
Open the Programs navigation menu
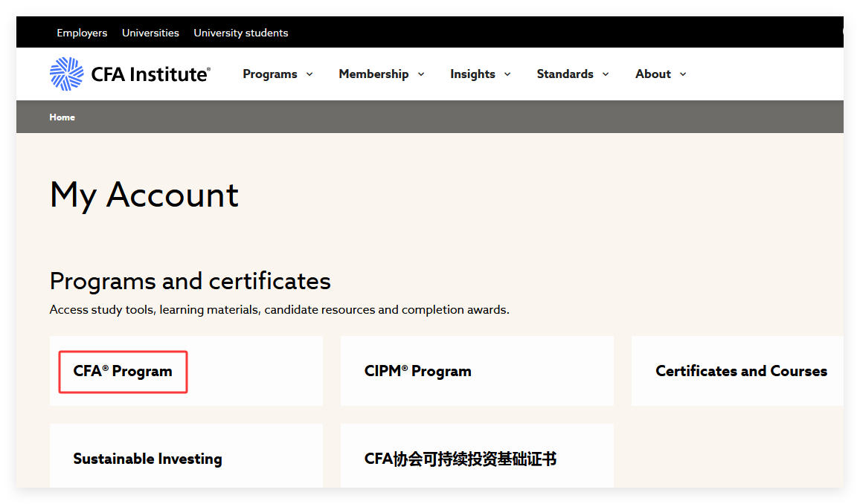(x=270, y=74)
